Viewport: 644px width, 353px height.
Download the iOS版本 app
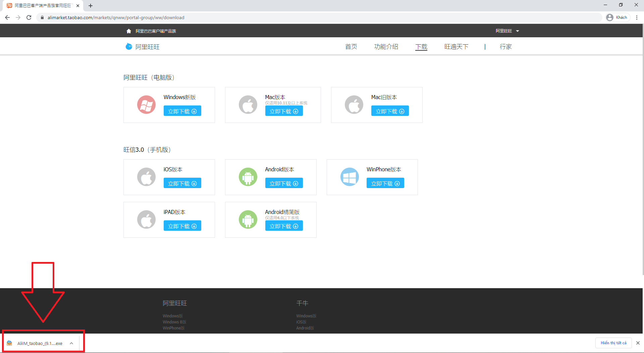[x=182, y=183]
